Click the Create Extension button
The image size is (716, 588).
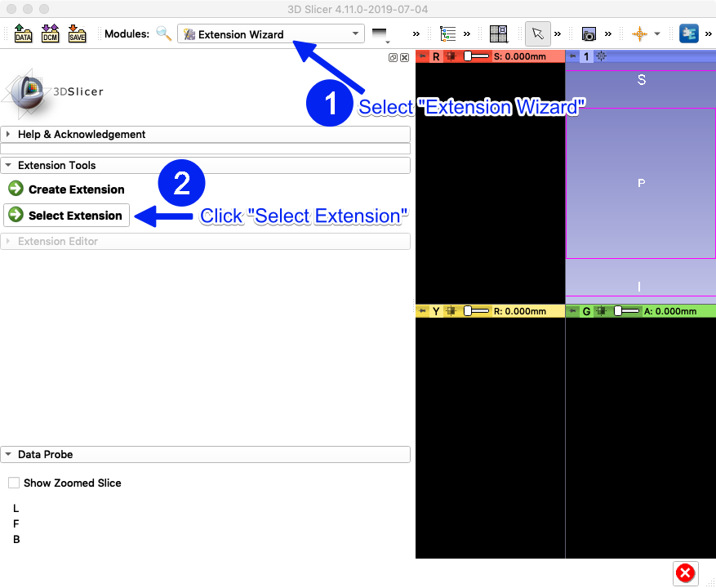click(x=67, y=189)
